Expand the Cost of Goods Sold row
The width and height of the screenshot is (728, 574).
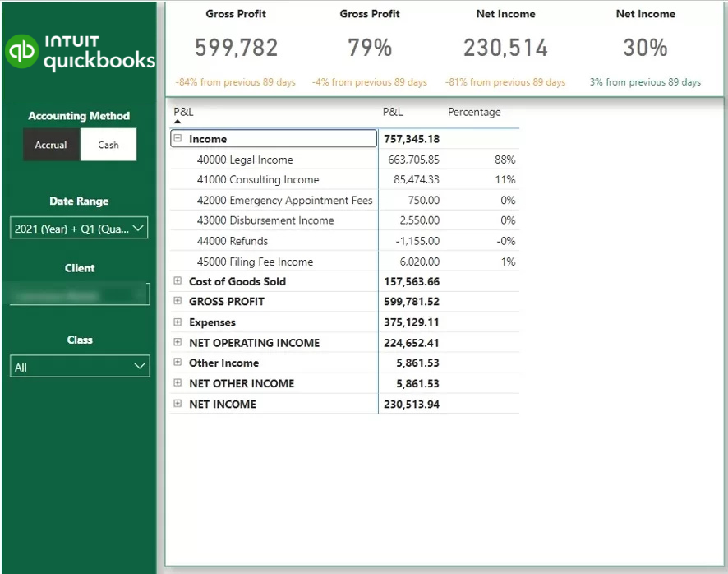tap(177, 281)
